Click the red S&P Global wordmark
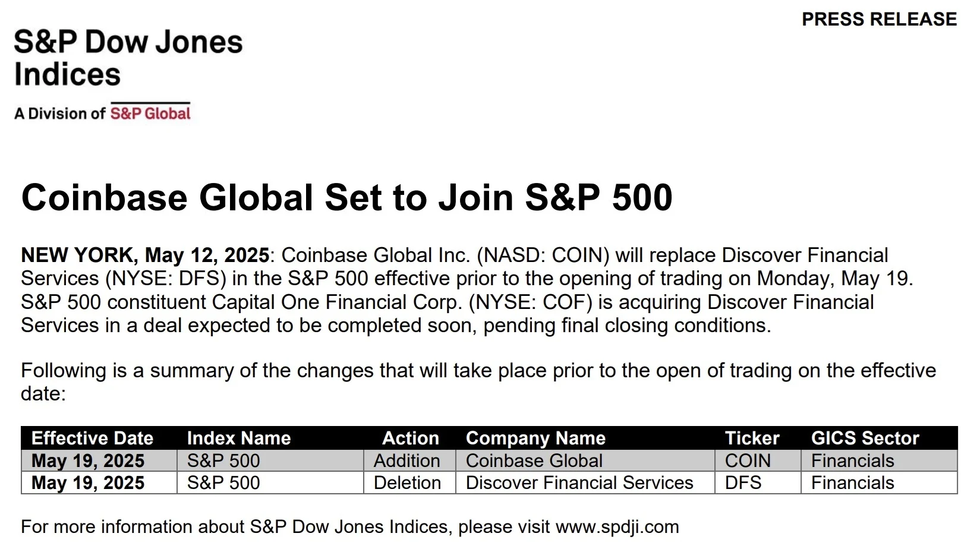This screenshot has width=980, height=549. tap(150, 113)
